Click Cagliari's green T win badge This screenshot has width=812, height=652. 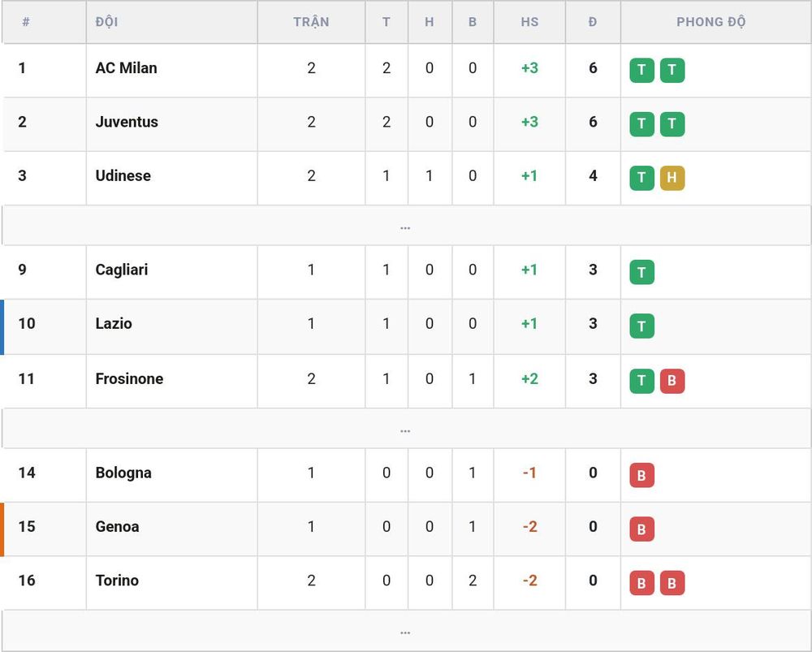tap(641, 272)
